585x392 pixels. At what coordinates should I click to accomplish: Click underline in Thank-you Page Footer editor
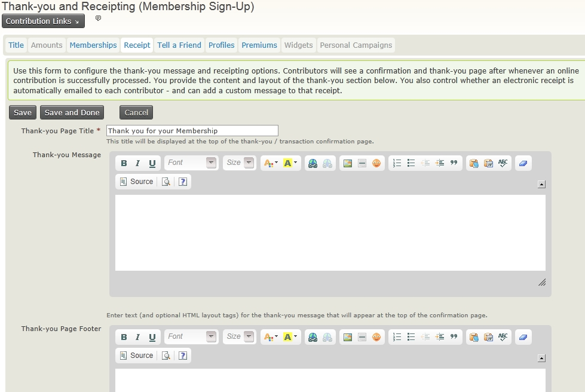click(152, 337)
